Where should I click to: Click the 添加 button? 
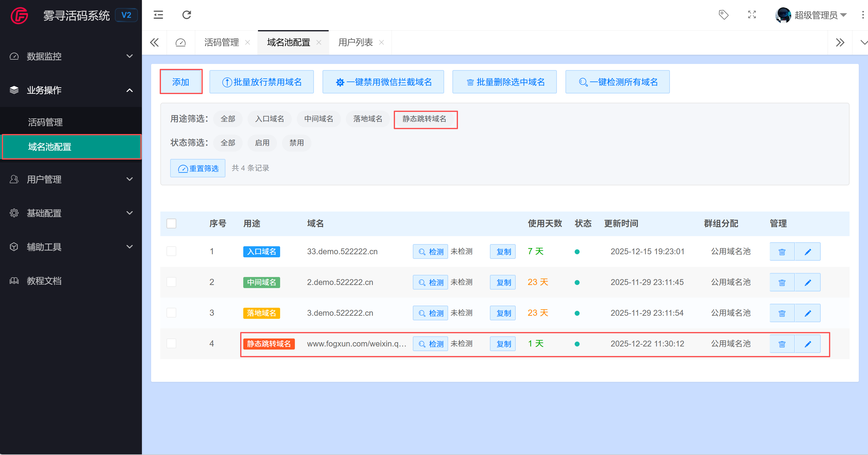tap(181, 82)
